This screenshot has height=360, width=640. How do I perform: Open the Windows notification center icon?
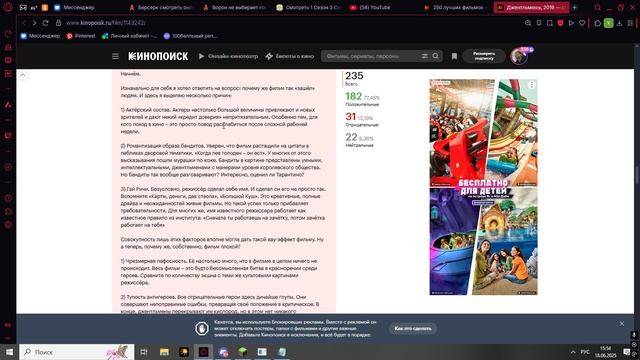pos(627,352)
